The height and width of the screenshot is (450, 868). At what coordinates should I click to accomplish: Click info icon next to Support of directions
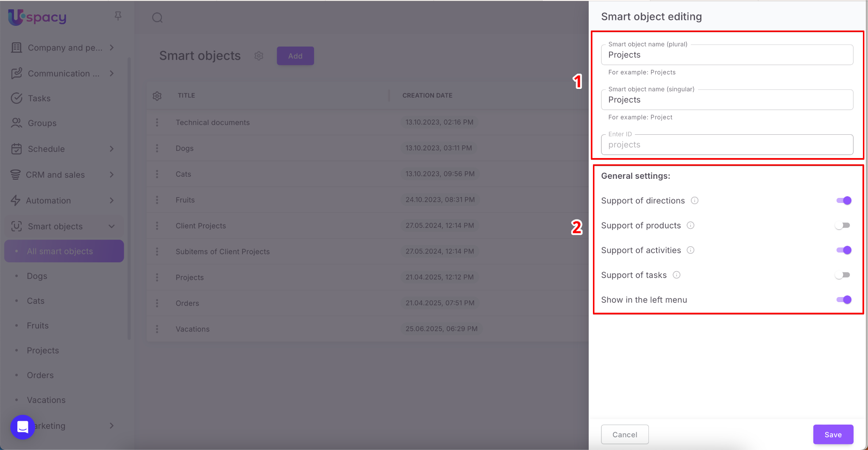click(695, 200)
